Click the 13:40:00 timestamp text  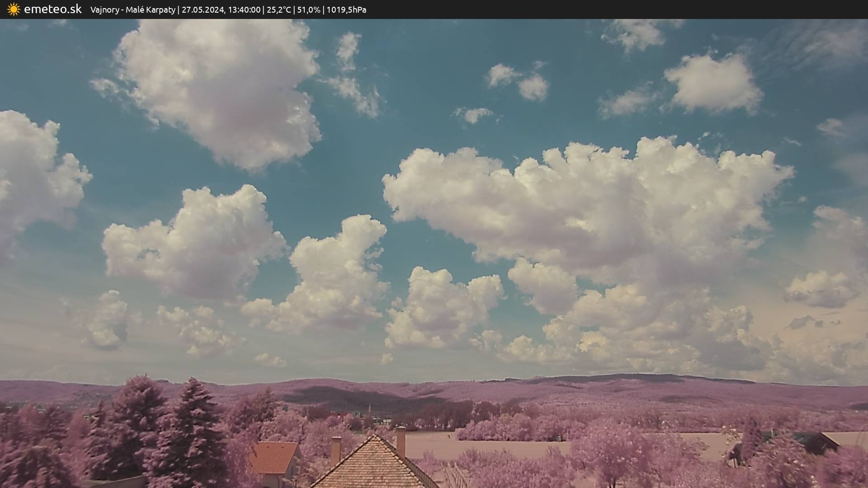click(244, 10)
